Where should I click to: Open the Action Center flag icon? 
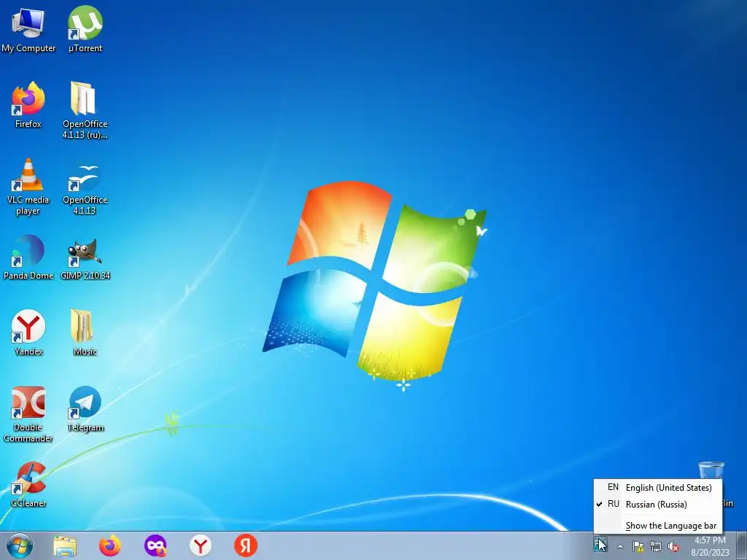coord(638,546)
